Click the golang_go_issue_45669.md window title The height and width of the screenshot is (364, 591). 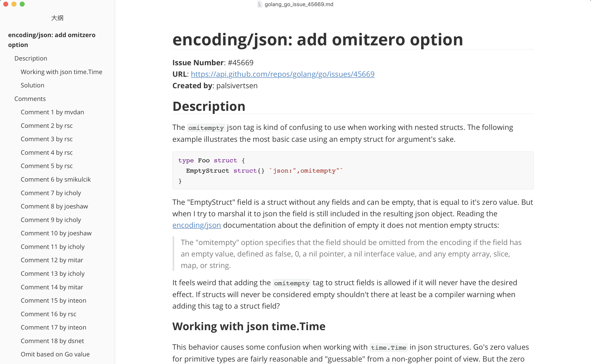click(299, 4)
